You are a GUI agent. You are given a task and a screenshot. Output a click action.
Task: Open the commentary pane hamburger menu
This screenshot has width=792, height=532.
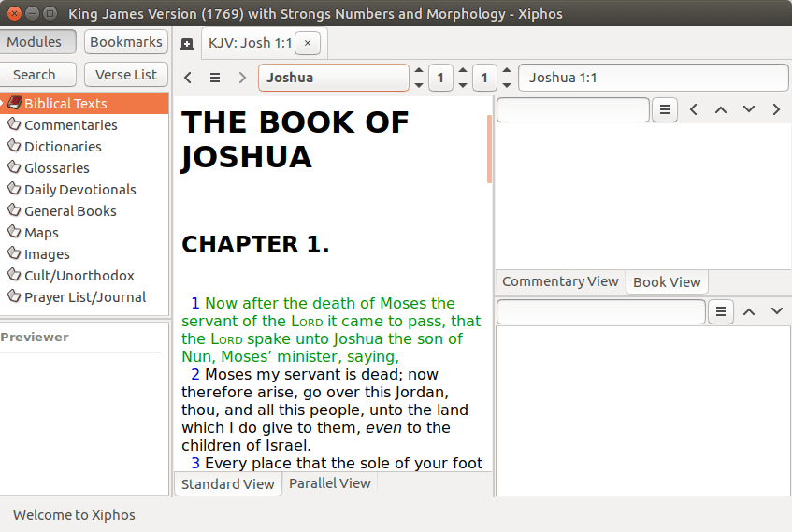(x=664, y=109)
